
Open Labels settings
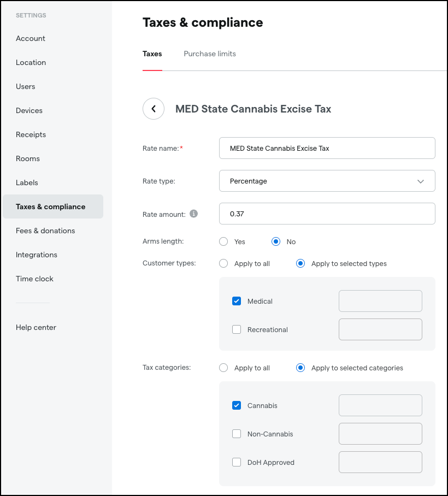(x=27, y=183)
